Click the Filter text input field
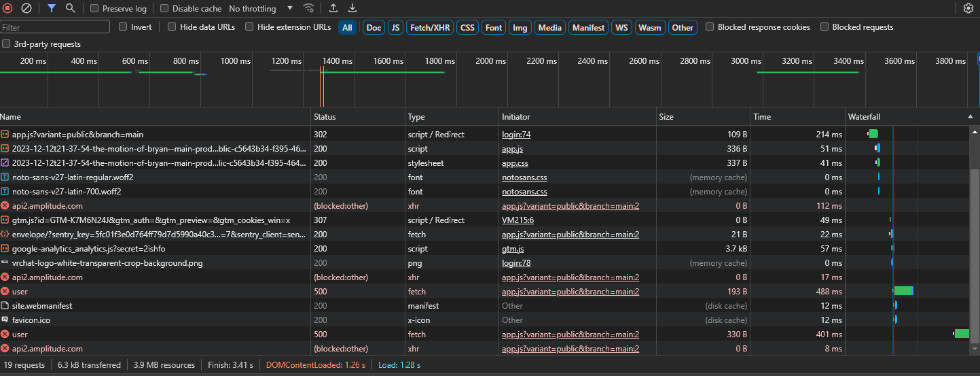The height and width of the screenshot is (376, 980). coord(55,27)
